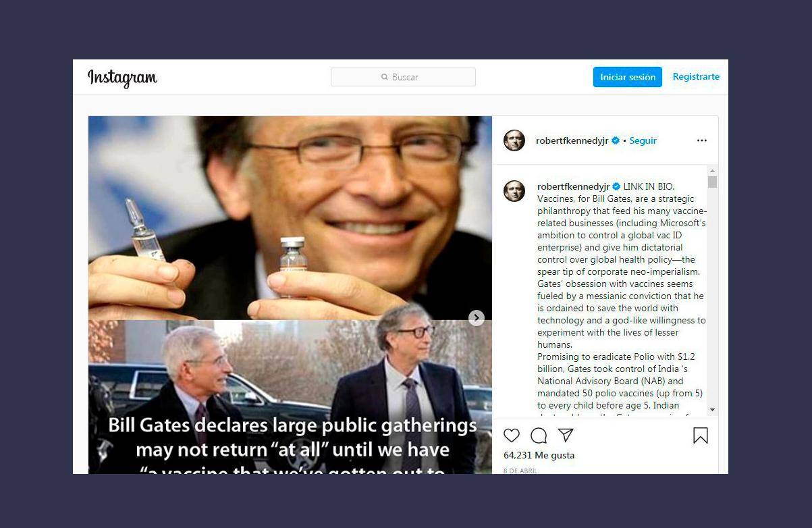Open the Registrarte sign-up link
This screenshot has width=812, height=528.
click(x=696, y=76)
